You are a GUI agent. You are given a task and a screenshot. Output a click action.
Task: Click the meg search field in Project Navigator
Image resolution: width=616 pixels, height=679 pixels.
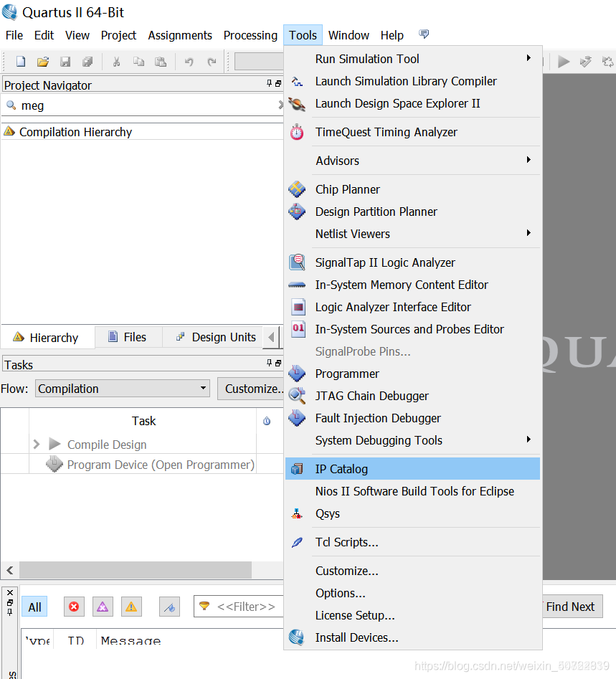point(108,104)
